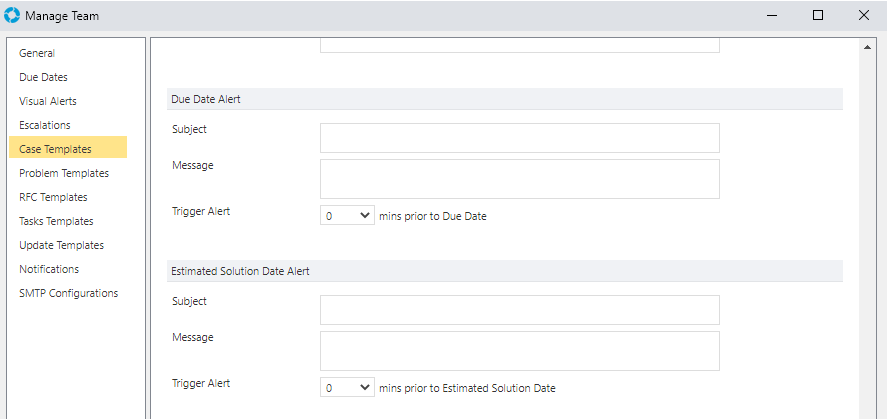Open RFC Templates page
This screenshot has height=419, width=887.
53,197
